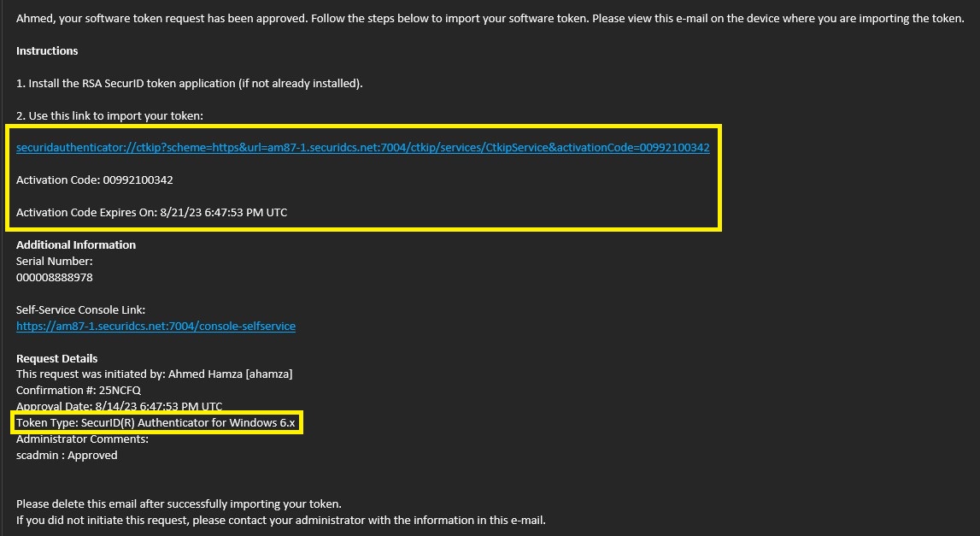Open the Self-Service Console URL
980x536 pixels.
click(156, 326)
